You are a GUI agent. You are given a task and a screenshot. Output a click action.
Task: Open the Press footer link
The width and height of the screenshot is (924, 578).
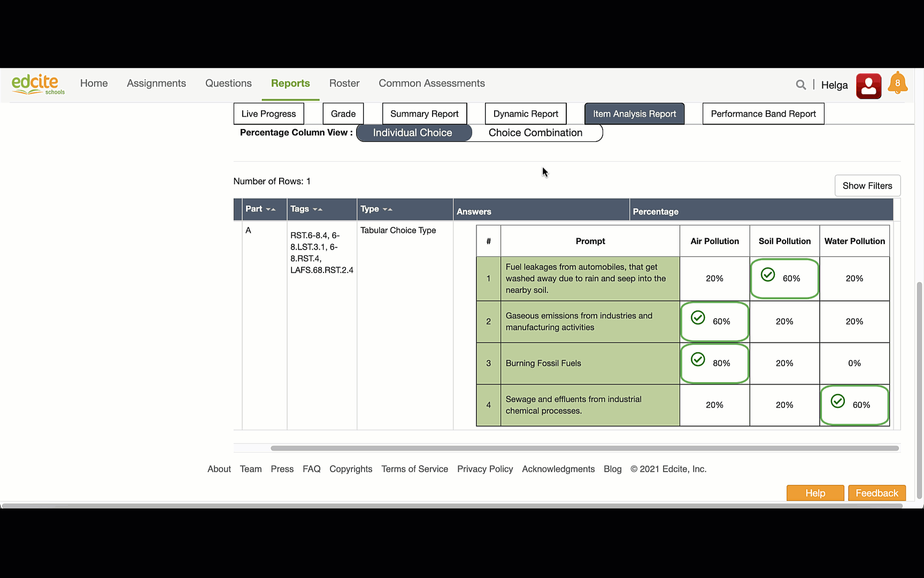(x=282, y=469)
